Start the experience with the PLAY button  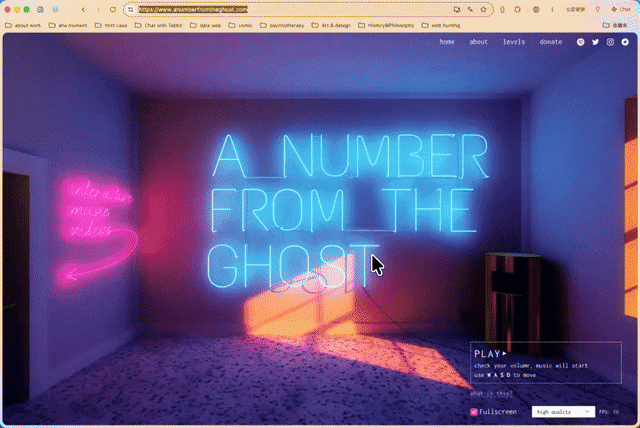490,354
